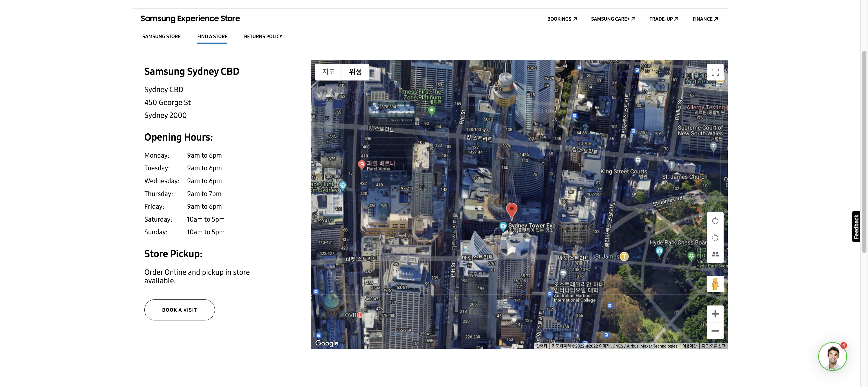868x387 pixels.
Task: Click the Google logo on map
Action: (x=326, y=343)
